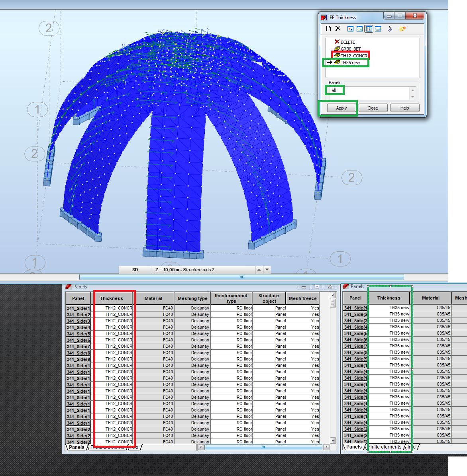Click the Panels field scroll-up arrow
Screen dimensions: 467x476
coord(412,90)
